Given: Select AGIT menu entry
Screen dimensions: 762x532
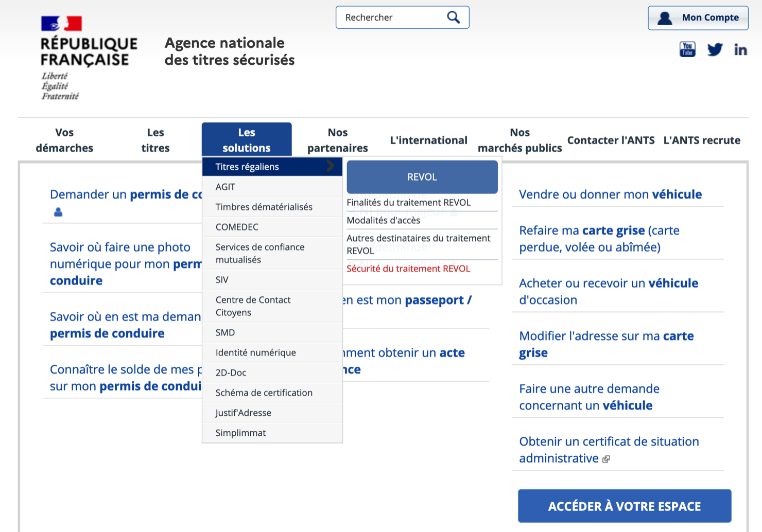Looking at the screenshot, I should [272, 187].
